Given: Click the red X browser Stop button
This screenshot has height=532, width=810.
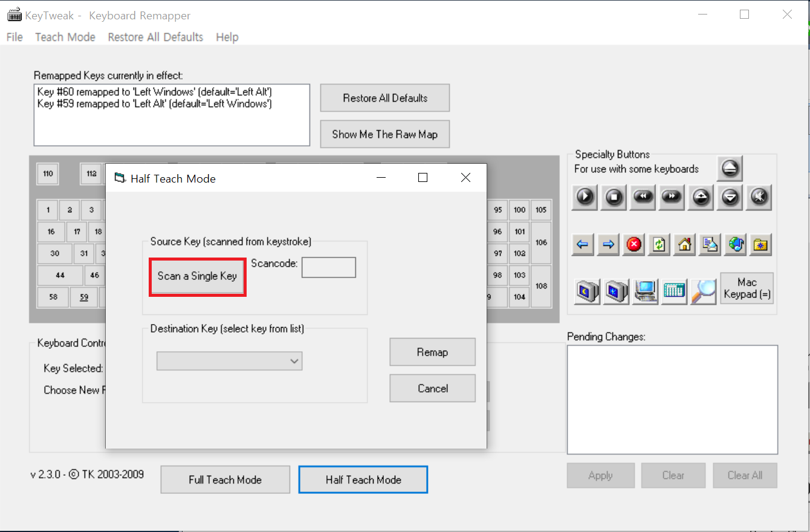Looking at the screenshot, I should (633, 244).
